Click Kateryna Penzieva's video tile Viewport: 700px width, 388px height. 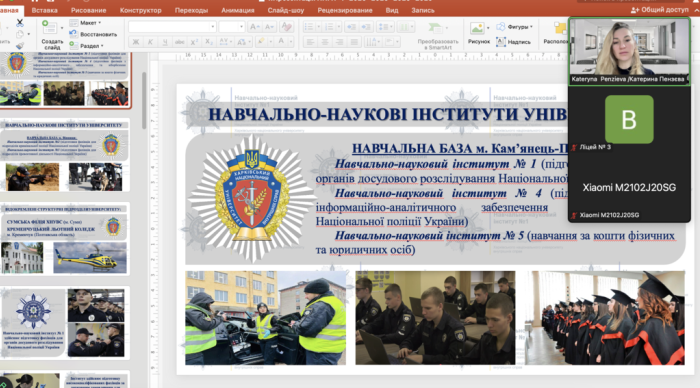click(629, 51)
